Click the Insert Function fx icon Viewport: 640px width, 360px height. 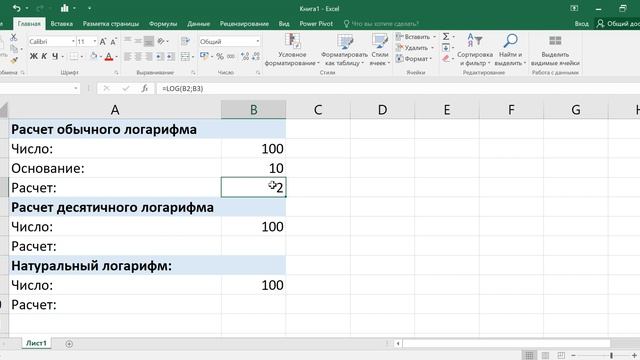point(144,88)
